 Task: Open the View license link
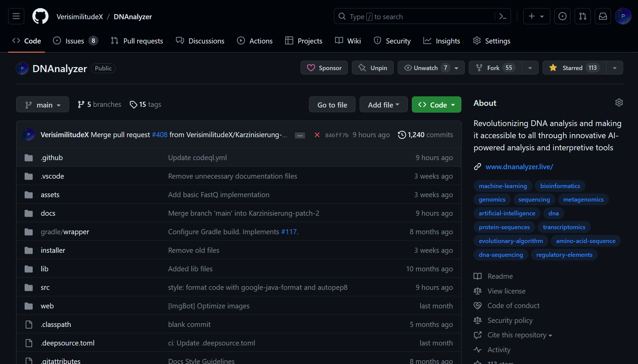[499, 291]
